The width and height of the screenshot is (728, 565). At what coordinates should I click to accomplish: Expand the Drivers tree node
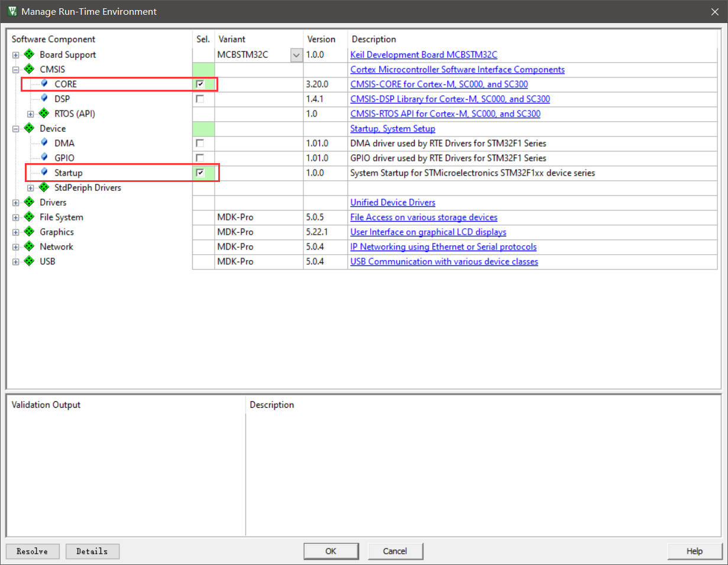[x=15, y=203]
